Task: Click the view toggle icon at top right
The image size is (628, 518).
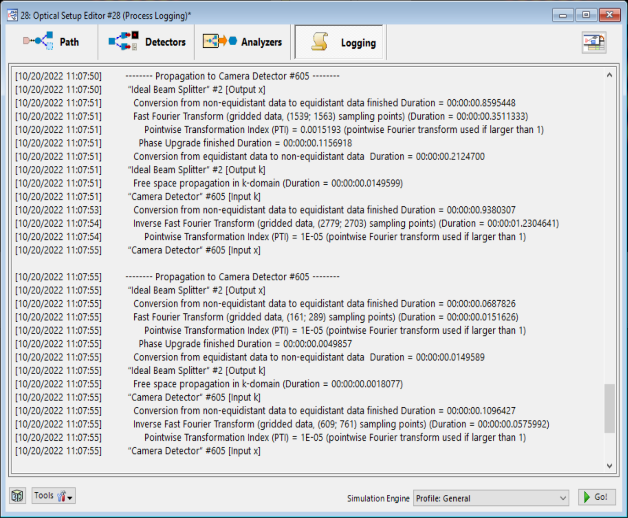Action: point(595,42)
